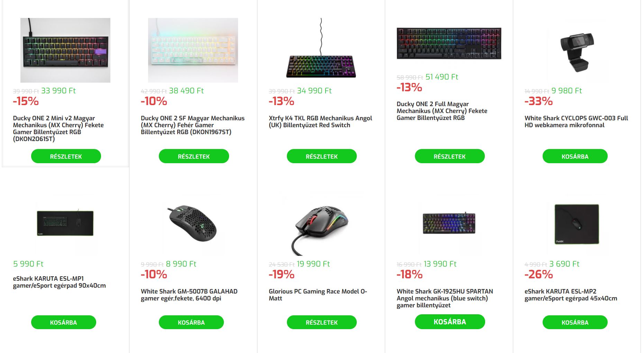Click the eShark KARUTA ESL-MP2 mousepad image
644x353 pixels.
(577, 224)
